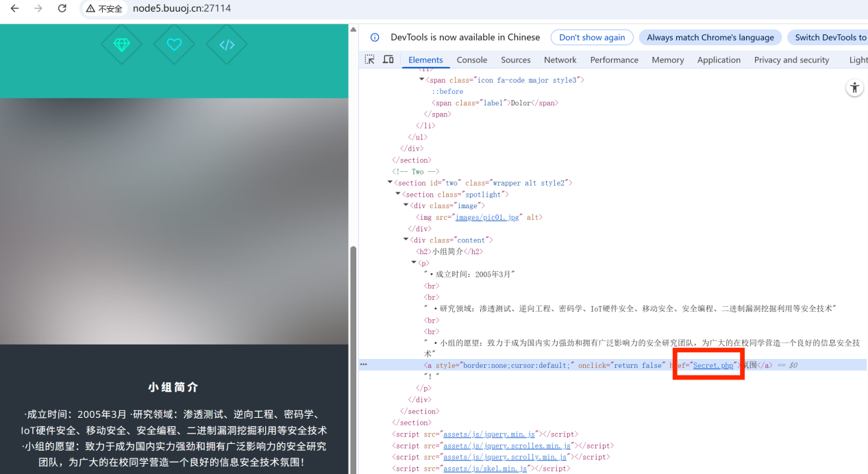Click the browser forward arrow
Screen dimensions: 868x474
coord(38,8)
